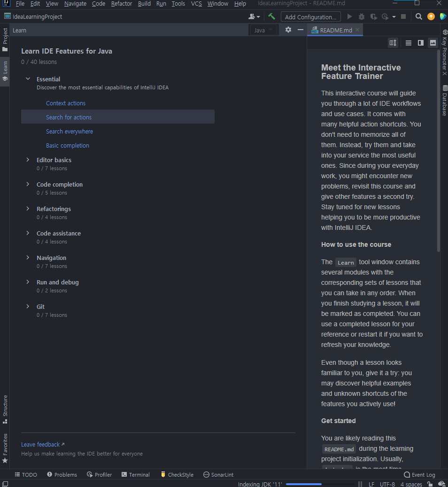This screenshot has height=487, width=448.
Task: Click the Indexing JDK progress bar
Action: [320, 484]
